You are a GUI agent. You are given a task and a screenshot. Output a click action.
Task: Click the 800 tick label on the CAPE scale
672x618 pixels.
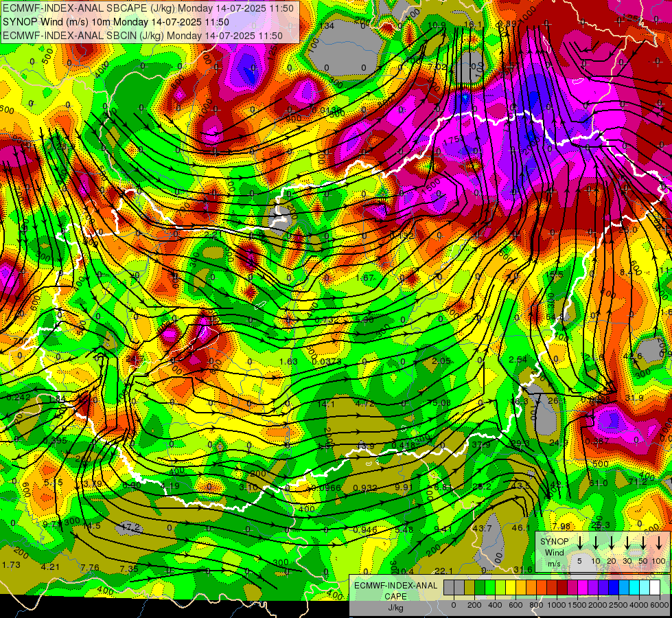point(536,605)
